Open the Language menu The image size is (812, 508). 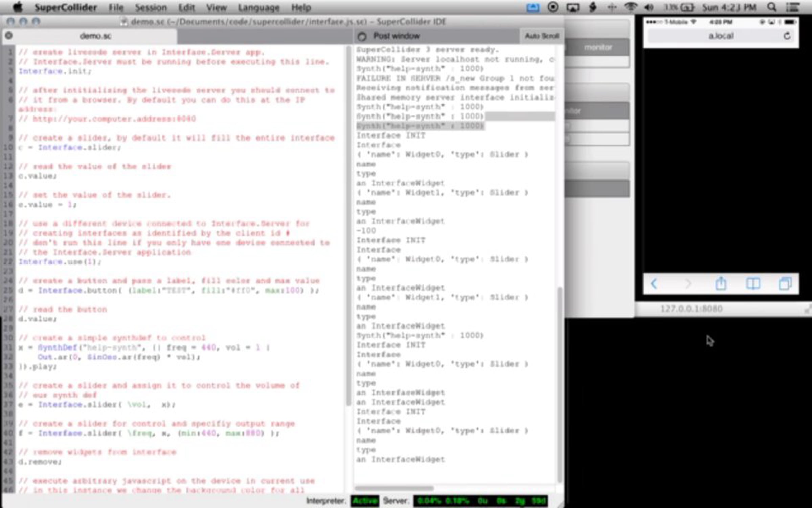pos(258,7)
